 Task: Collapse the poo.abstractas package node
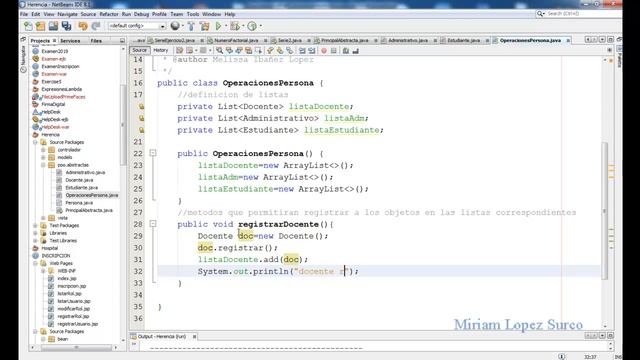43,165
